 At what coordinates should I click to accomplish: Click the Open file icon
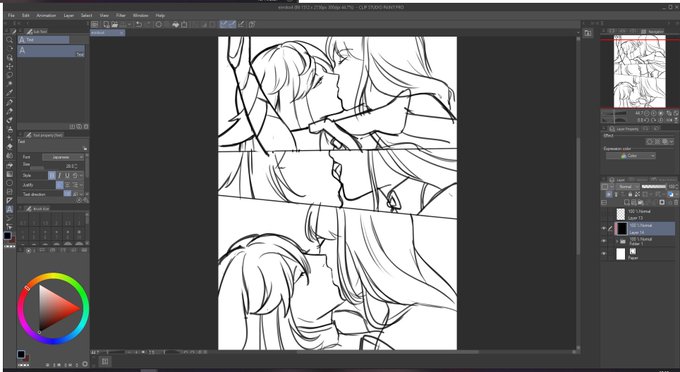[114, 24]
